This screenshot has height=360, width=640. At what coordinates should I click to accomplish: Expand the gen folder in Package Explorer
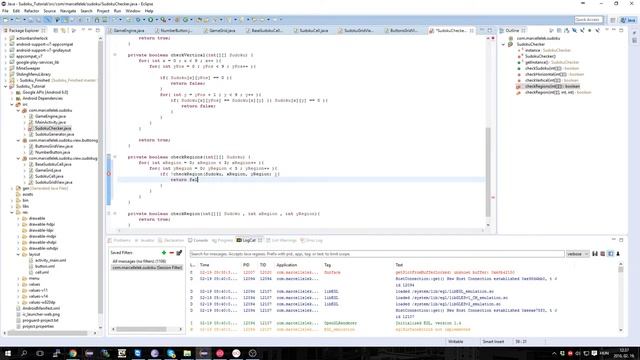point(12,189)
